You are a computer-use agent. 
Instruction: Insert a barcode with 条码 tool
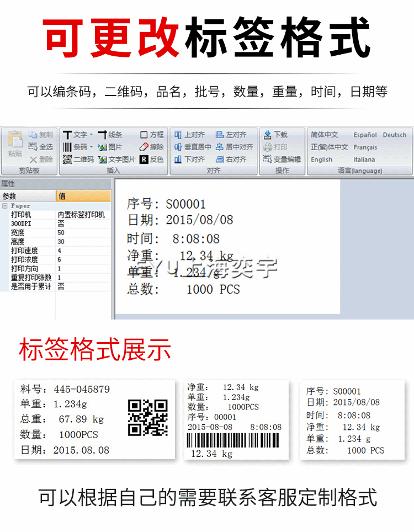67,147
